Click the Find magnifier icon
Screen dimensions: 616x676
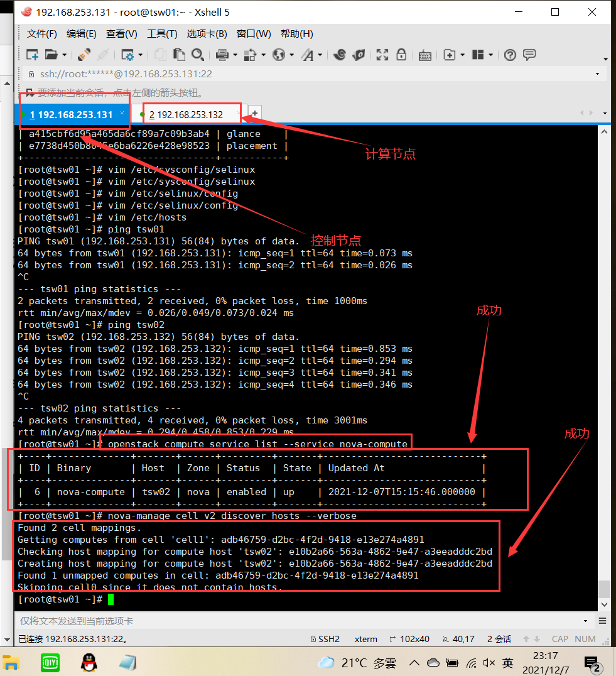click(198, 55)
